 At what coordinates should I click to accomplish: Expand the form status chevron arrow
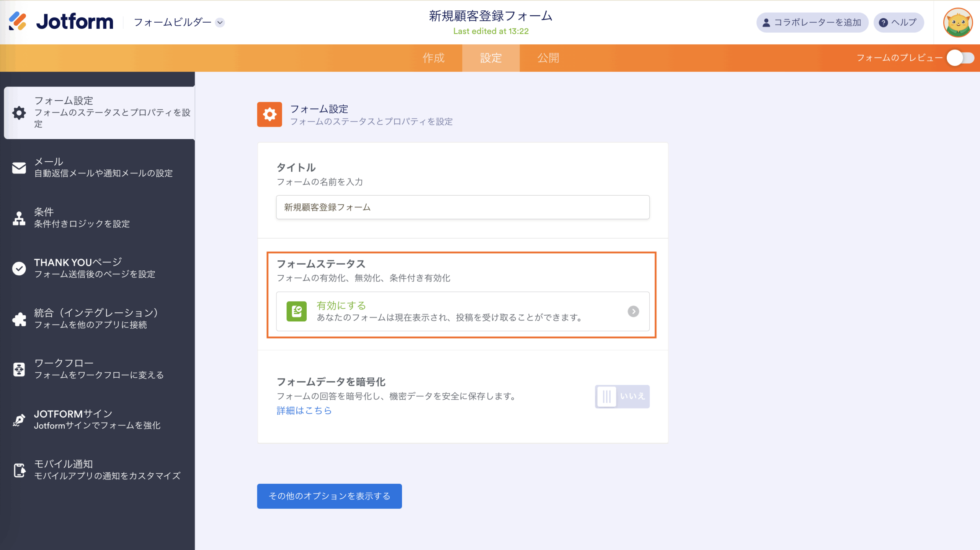click(633, 311)
